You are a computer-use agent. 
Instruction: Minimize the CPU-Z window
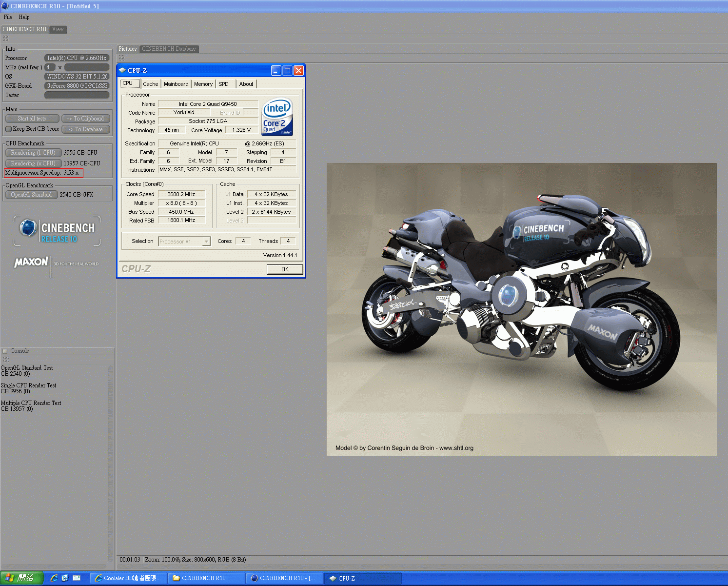tap(276, 70)
